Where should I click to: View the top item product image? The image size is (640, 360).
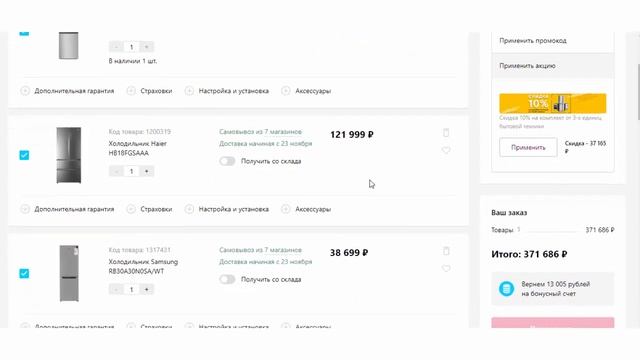click(x=69, y=46)
